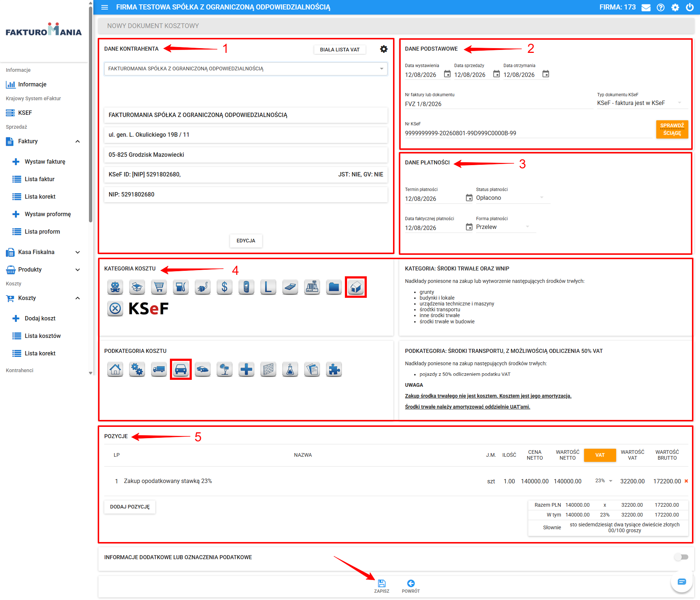Choose the palm tree subcategory icon
700x600 pixels.
[x=225, y=369]
